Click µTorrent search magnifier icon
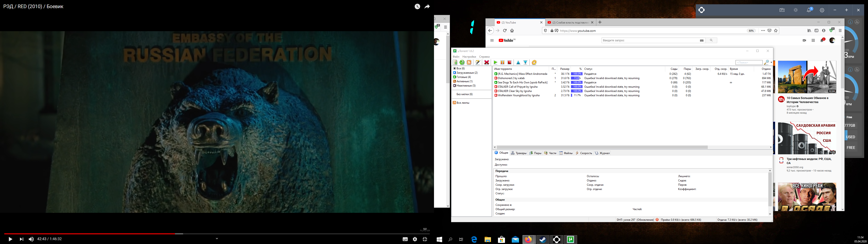Screen dimensions: 868x244 click(x=766, y=62)
